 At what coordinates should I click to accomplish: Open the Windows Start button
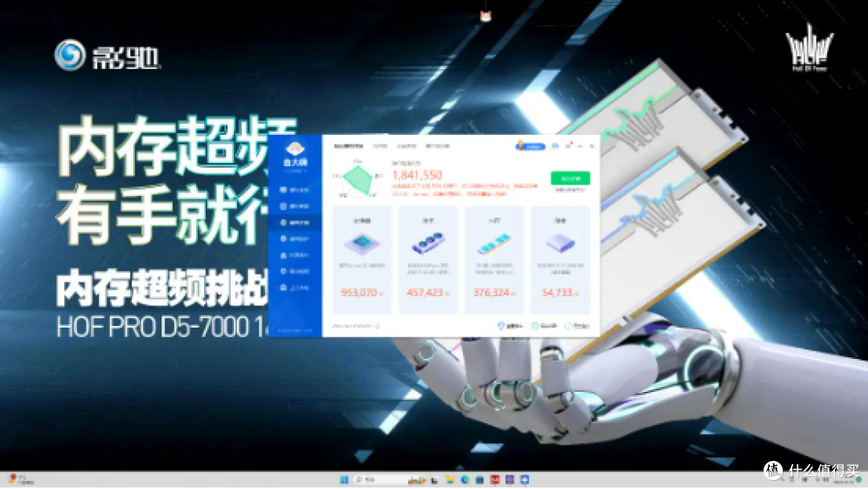[344, 479]
